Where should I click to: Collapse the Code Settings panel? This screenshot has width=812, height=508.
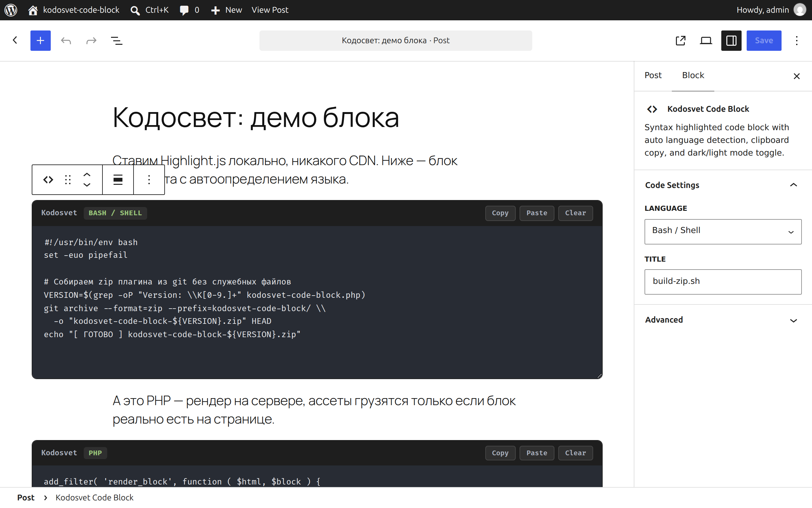click(723, 185)
